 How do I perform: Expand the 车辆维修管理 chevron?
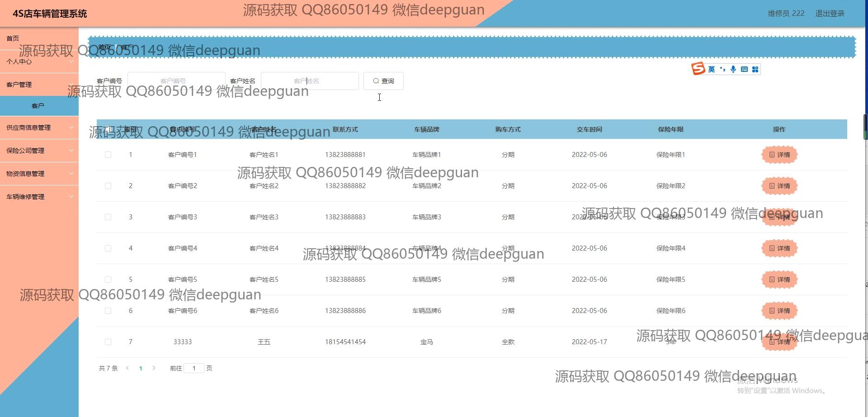[x=71, y=197]
